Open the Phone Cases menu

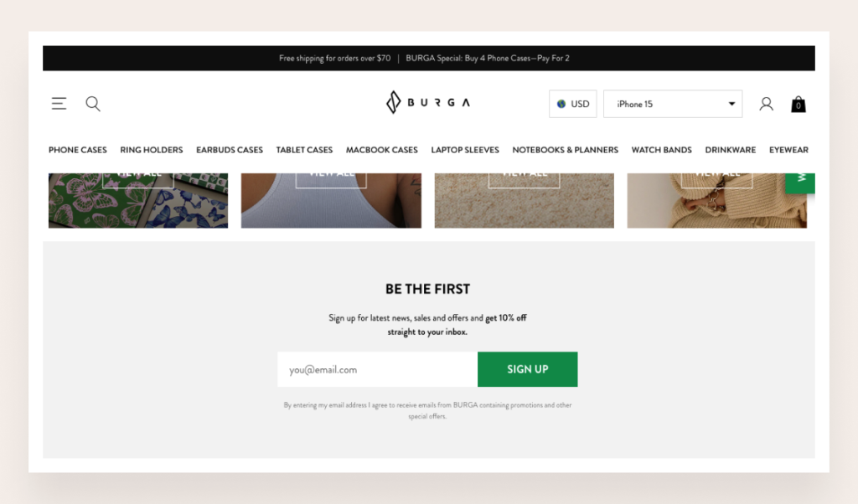tap(78, 150)
